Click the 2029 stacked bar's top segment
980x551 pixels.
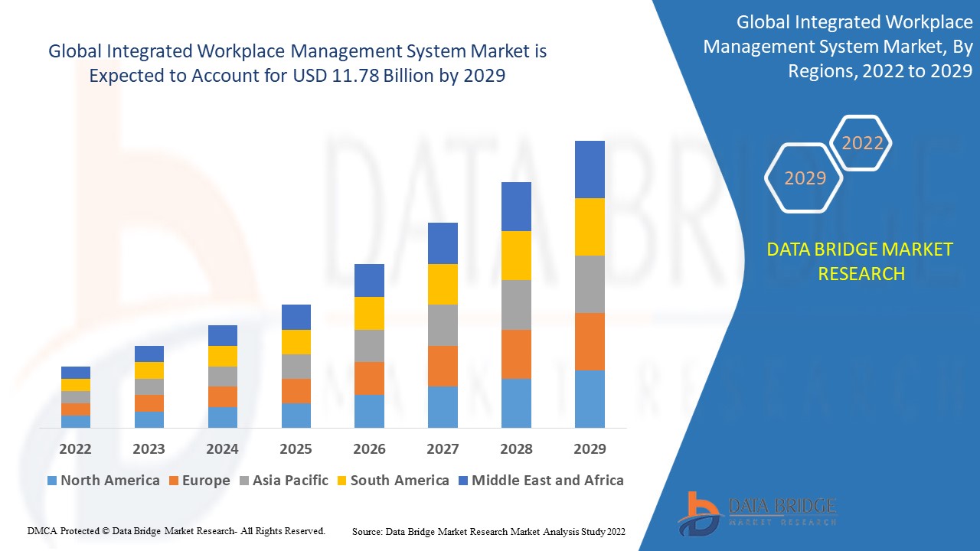click(590, 169)
